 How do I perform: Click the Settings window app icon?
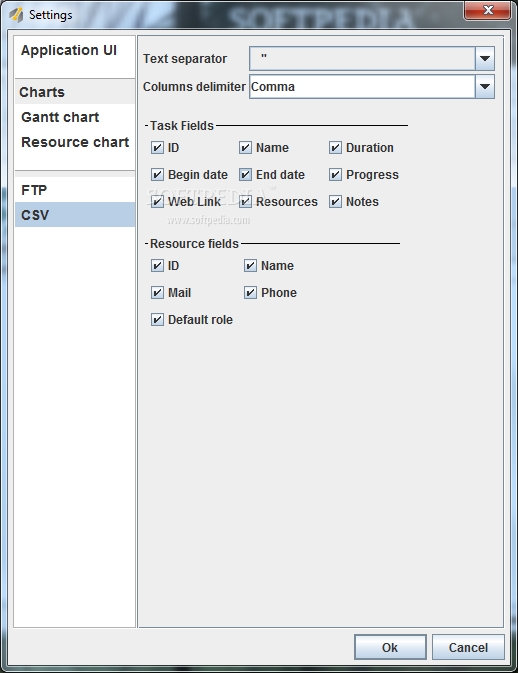click(16, 15)
